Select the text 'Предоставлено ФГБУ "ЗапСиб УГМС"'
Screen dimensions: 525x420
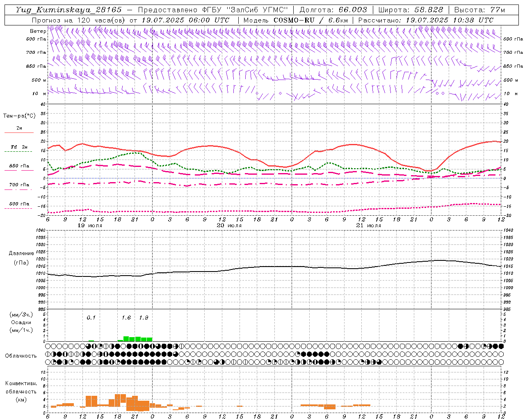pyautogui.click(x=213, y=10)
